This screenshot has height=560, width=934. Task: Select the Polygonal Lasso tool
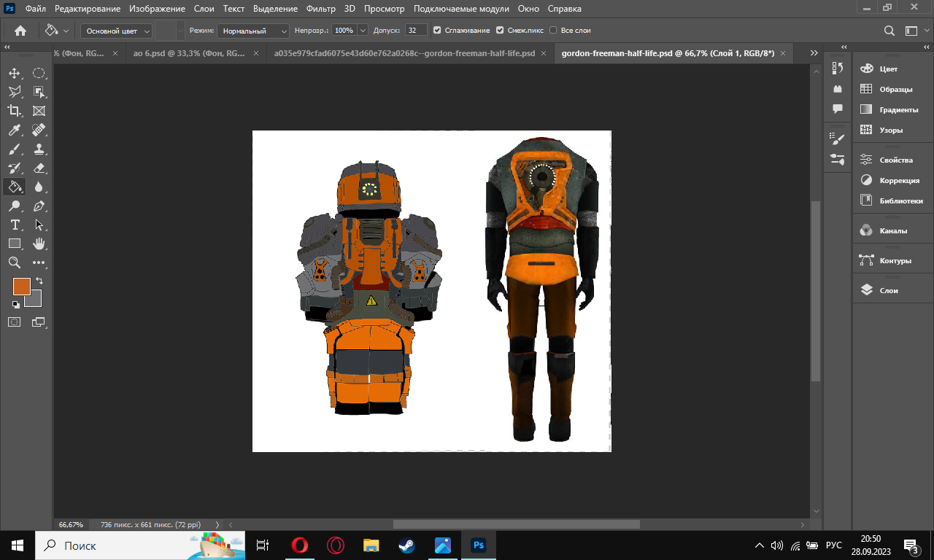(14, 92)
